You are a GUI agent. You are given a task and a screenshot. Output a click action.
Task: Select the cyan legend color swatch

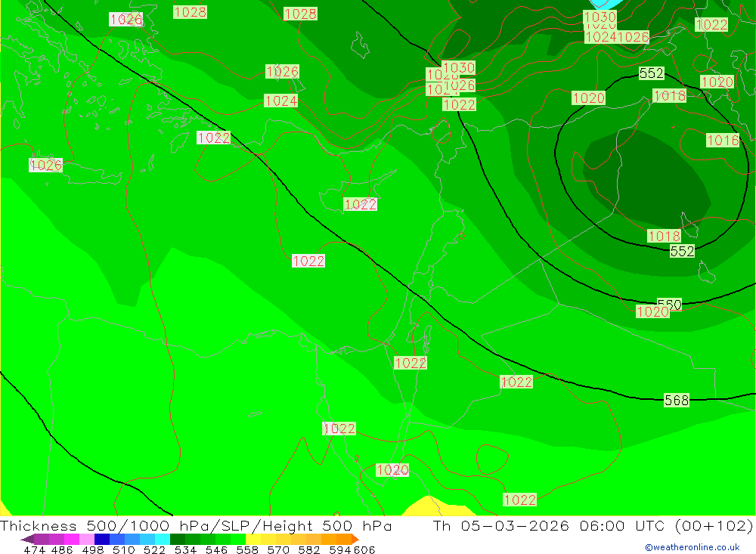[x=163, y=539]
